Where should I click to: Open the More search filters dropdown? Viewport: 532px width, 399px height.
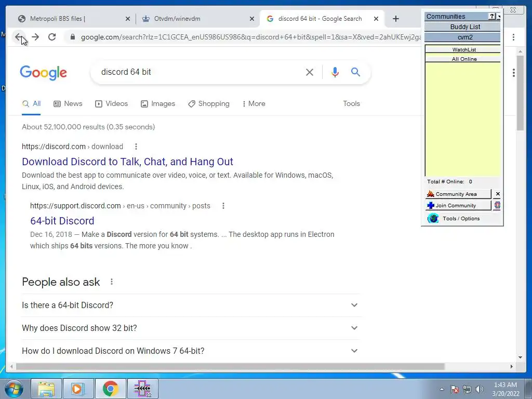pos(254,104)
